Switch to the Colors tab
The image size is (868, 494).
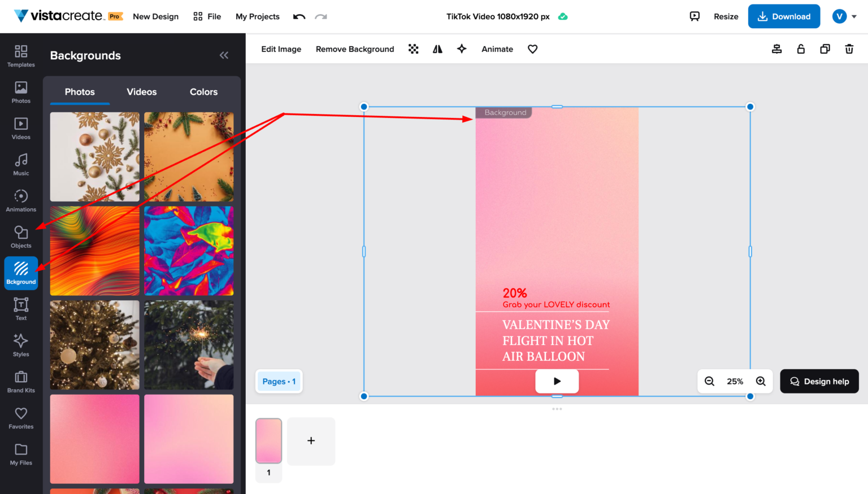(x=203, y=91)
